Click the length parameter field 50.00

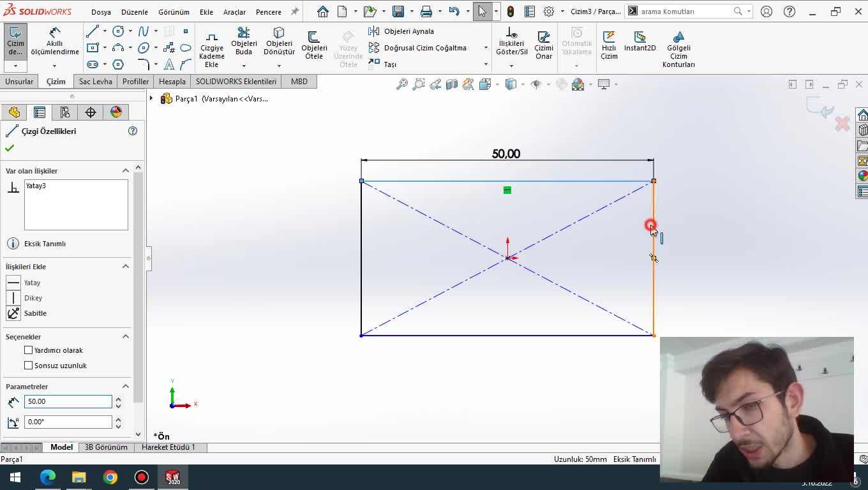[x=68, y=401]
